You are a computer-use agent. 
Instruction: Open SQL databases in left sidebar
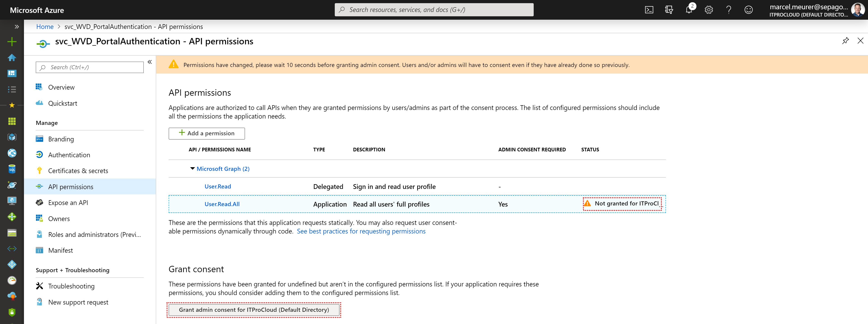pyautogui.click(x=12, y=169)
